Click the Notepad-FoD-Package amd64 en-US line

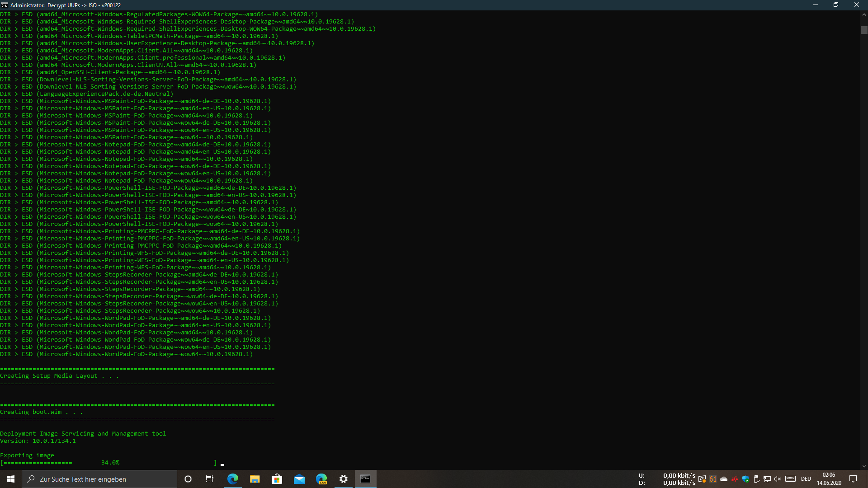pyautogui.click(x=136, y=152)
